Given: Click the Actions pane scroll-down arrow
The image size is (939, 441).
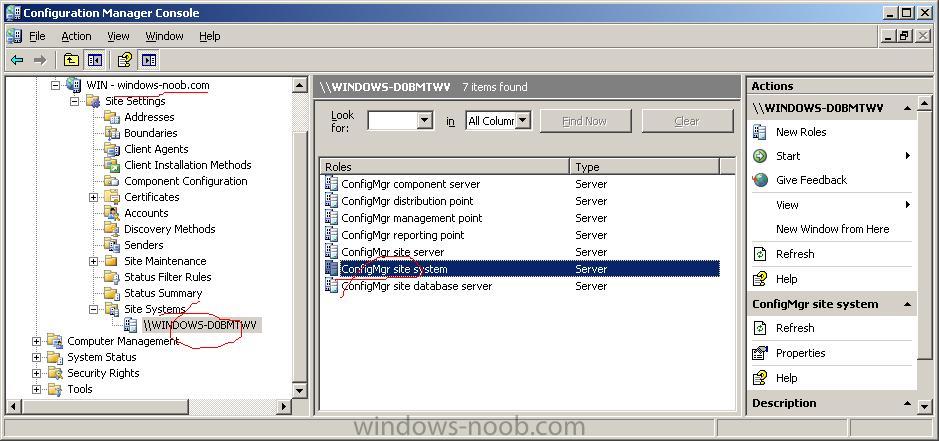Looking at the screenshot, I should 925,406.
